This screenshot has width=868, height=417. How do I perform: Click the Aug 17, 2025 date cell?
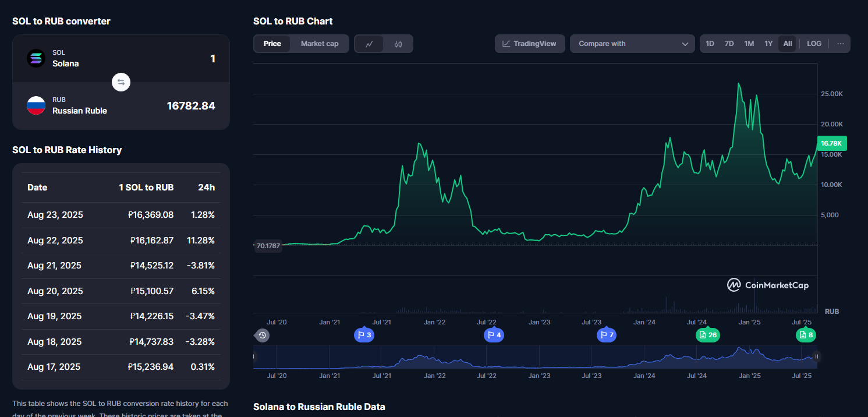(x=54, y=367)
